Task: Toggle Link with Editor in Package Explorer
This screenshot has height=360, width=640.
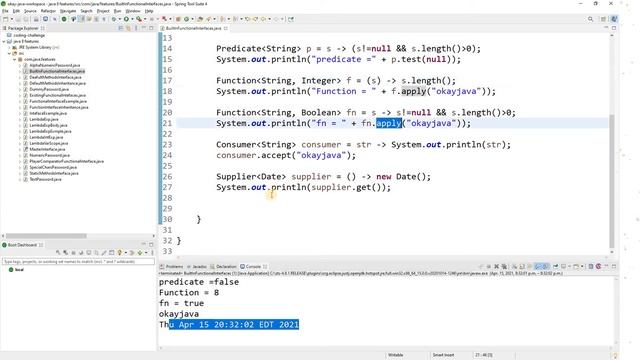Action: (x=128, y=28)
